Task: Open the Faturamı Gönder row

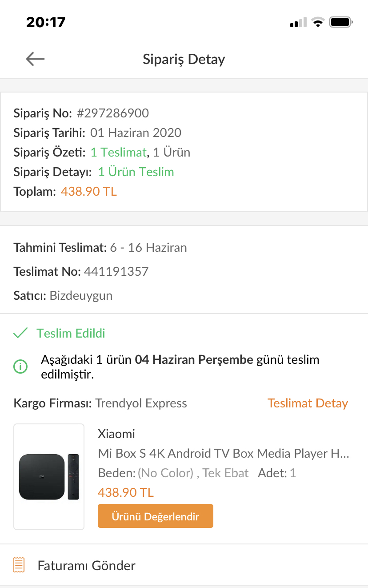Action: [184, 565]
